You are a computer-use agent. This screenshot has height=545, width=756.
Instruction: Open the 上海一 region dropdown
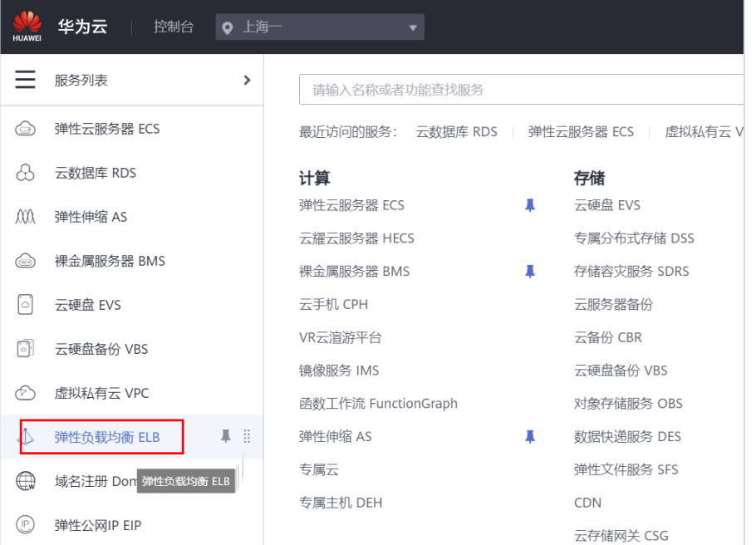(x=320, y=27)
